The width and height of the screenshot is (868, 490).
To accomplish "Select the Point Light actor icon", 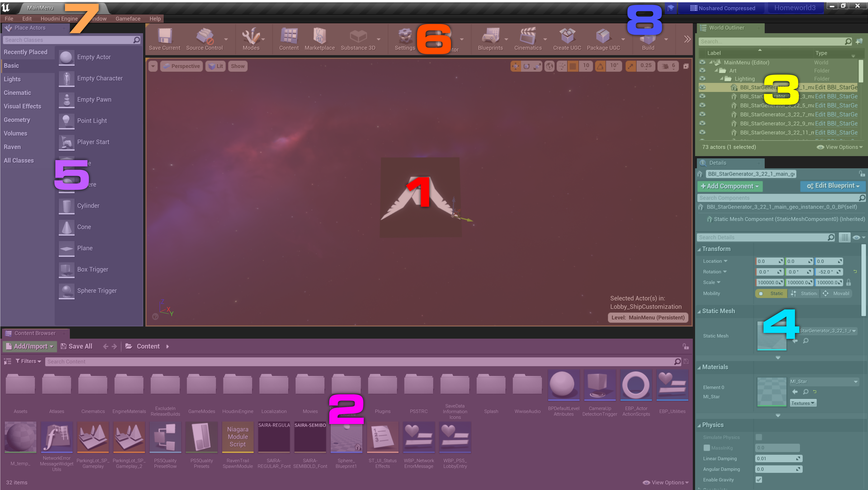I will [x=66, y=121].
